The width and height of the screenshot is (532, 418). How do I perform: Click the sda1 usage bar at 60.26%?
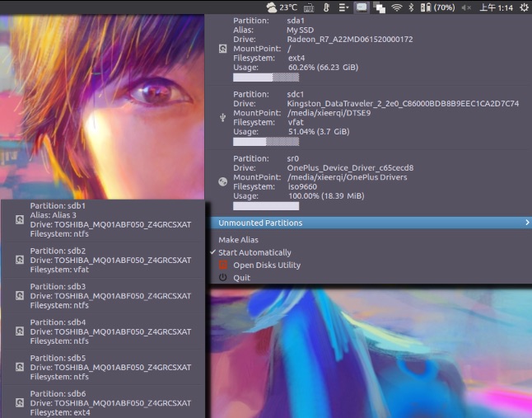266,77
